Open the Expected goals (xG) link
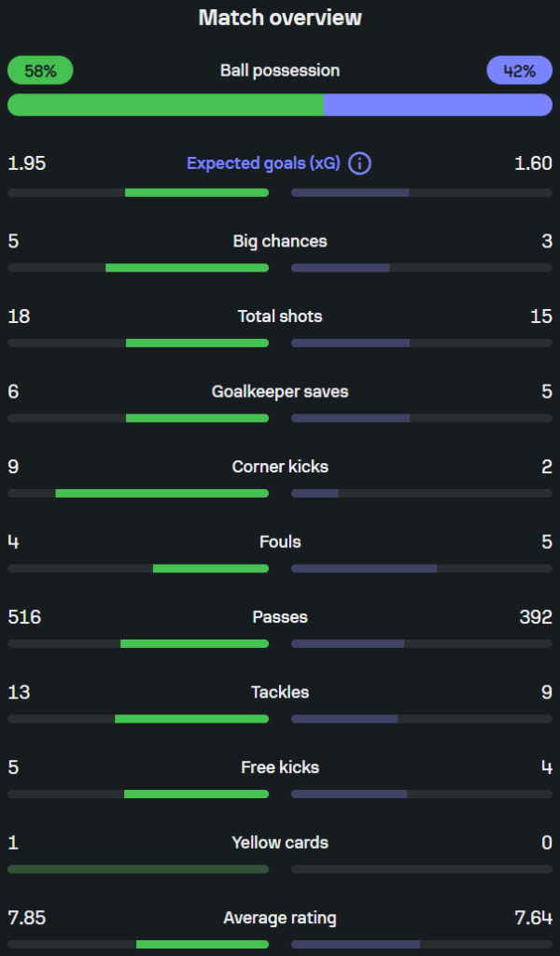This screenshot has width=560, height=956. (263, 163)
